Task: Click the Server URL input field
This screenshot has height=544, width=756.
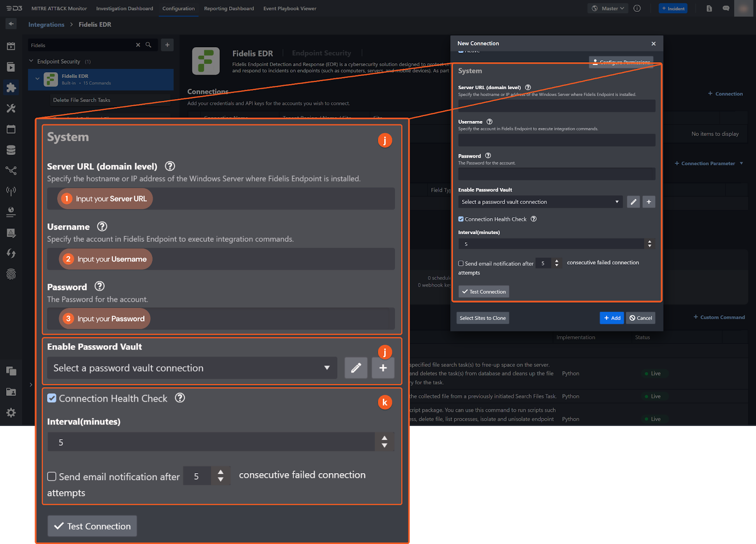Action: pos(556,106)
